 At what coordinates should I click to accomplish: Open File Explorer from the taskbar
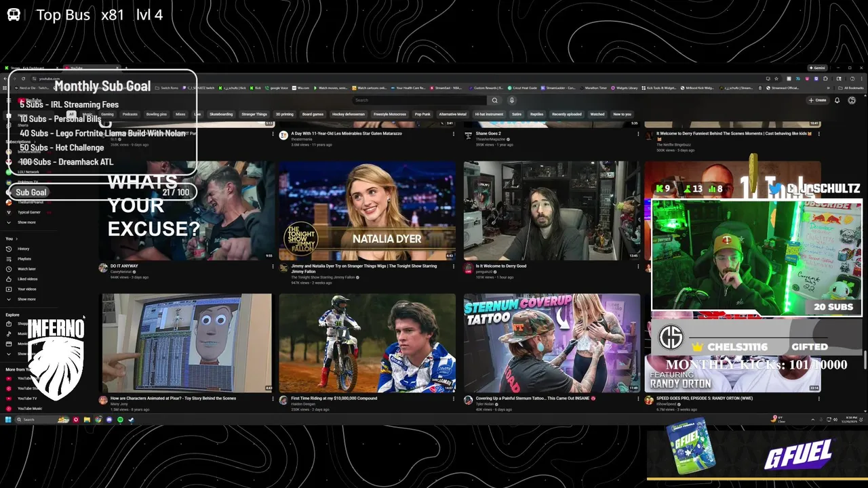pos(87,420)
